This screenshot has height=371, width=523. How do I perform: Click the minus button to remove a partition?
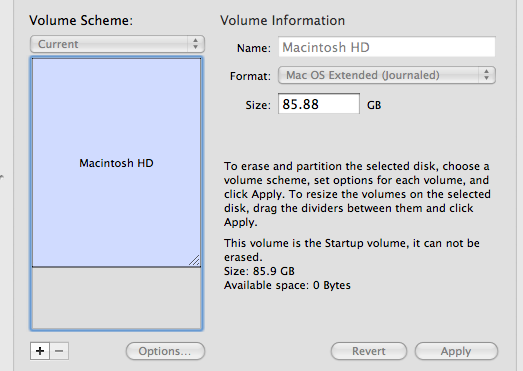point(59,351)
